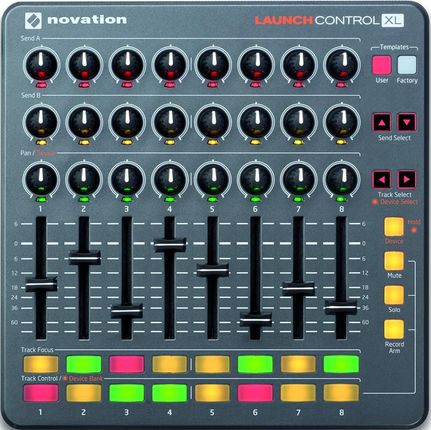This screenshot has height=430, width=431.
Task: Toggle the Mute button
Action: [394, 261]
